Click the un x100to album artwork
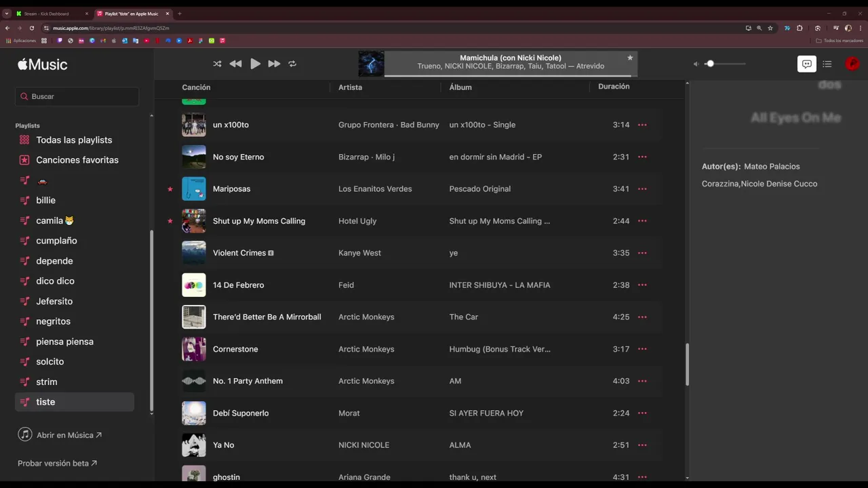The image size is (868, 488). pos(194,125)
